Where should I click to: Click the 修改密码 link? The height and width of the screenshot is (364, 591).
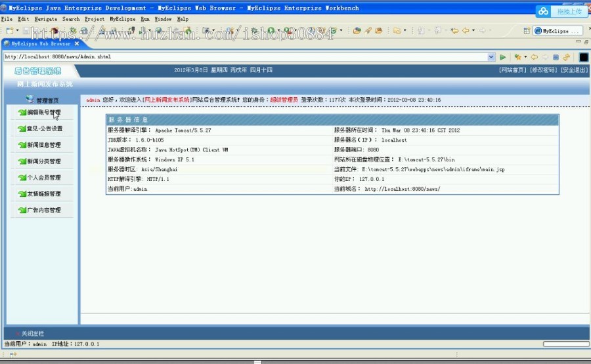tap(543, 70)
